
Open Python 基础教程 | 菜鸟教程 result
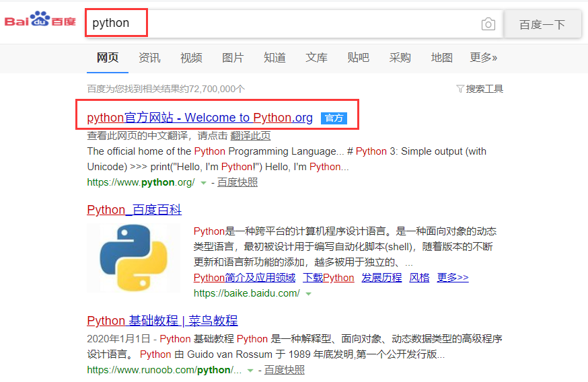[162, 321]
